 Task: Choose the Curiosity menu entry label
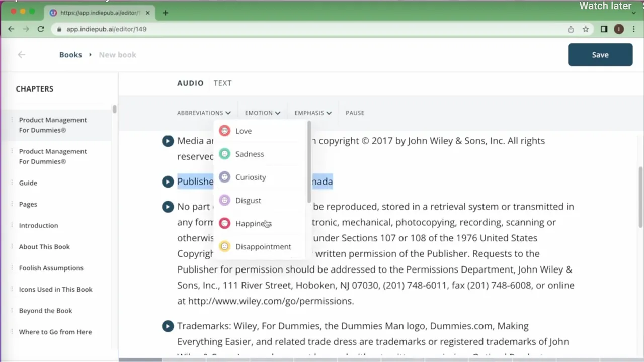pos(251,177)
